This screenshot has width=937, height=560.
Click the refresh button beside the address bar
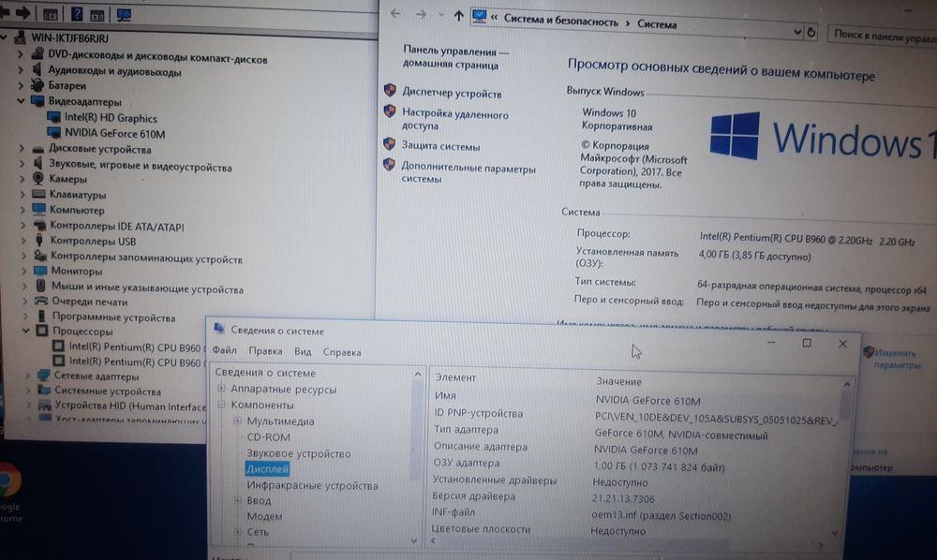coord(811,32)
